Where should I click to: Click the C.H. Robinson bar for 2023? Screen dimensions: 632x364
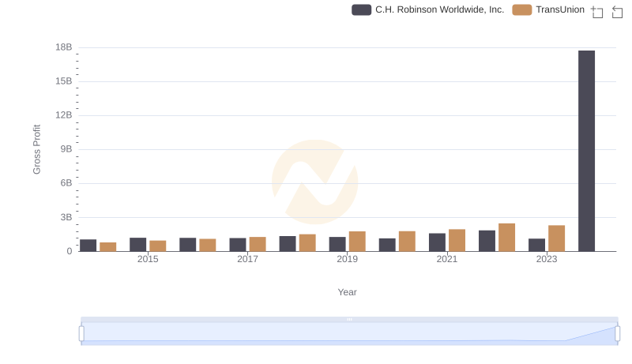click(537, 245)
